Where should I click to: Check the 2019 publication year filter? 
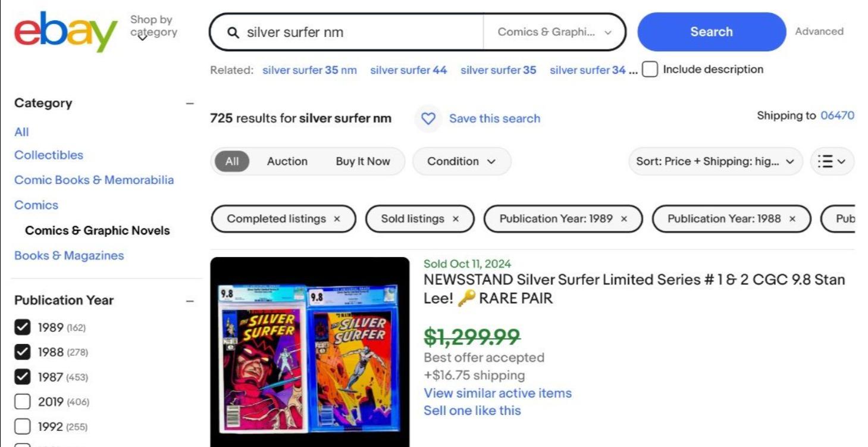pyautogui.click(x=22, y=402)
